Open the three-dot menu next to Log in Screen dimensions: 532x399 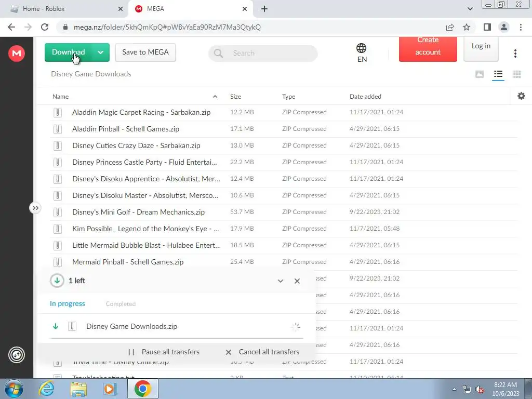[x=515, y=54]
